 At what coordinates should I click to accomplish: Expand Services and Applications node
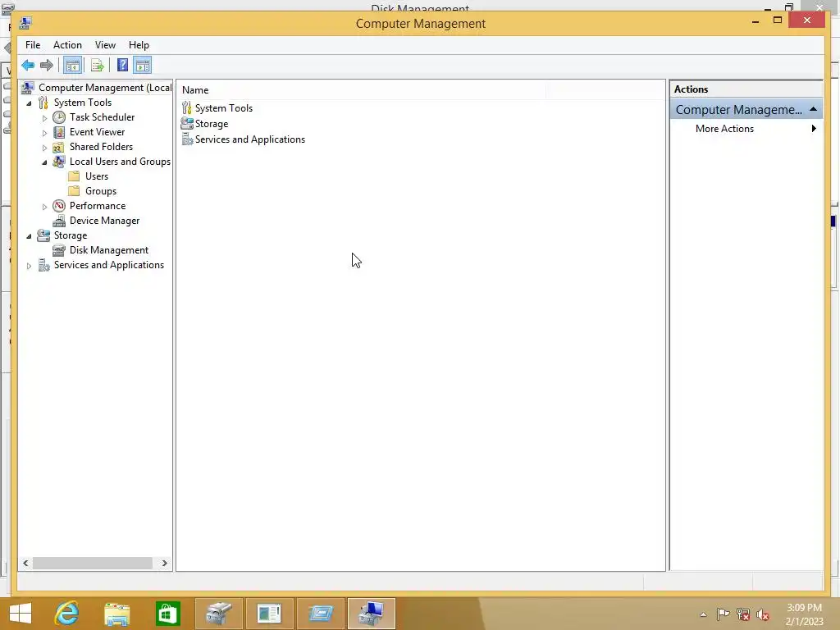click(x=29, y=266)
